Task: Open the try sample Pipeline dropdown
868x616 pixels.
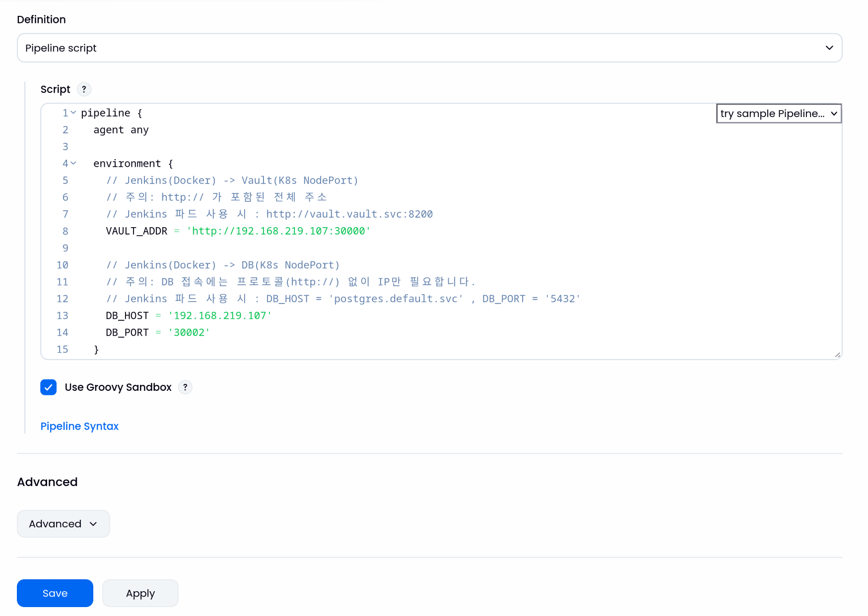Action: click(x=779, y=114)
